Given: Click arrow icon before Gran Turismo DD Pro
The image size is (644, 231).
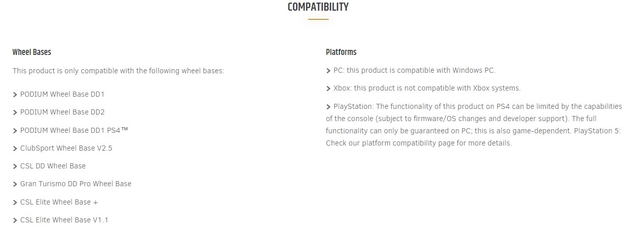Looking at the screenshot, I should pos(15,184).
